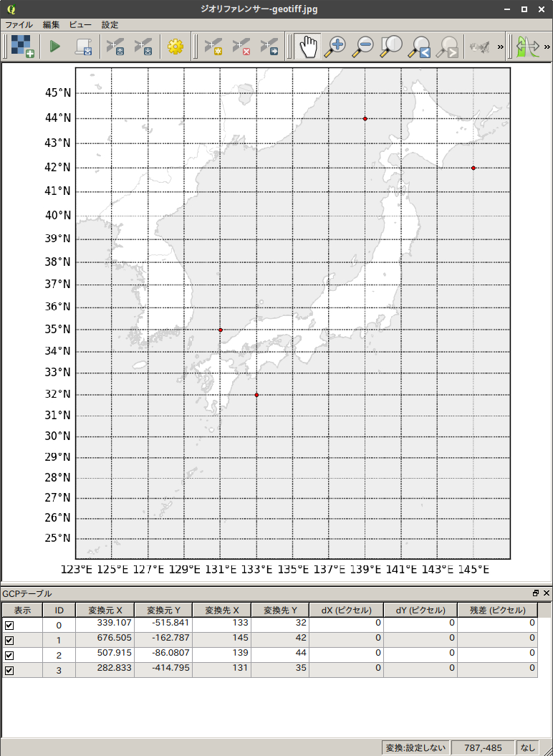This screenshot has height=756, width=553.
Task: Toggle the checkbox in GCP row 3
Action: point(9,670)
